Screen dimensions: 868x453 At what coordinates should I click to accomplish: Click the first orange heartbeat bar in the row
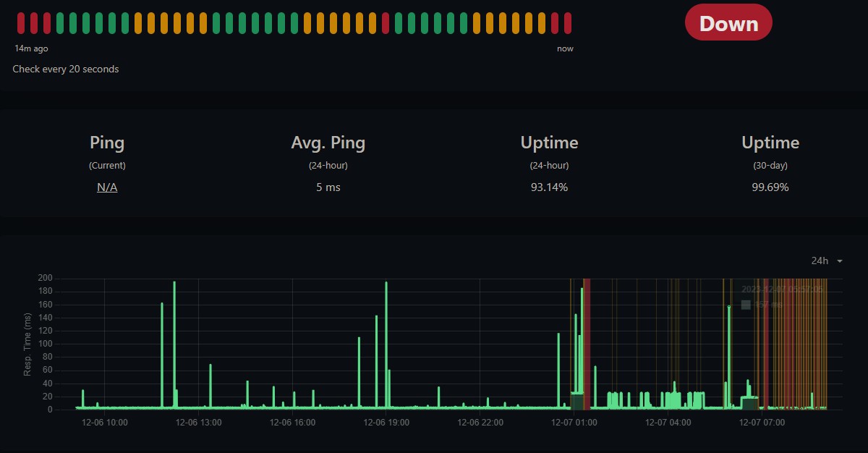pyautogui.click(x=138, y=23)
